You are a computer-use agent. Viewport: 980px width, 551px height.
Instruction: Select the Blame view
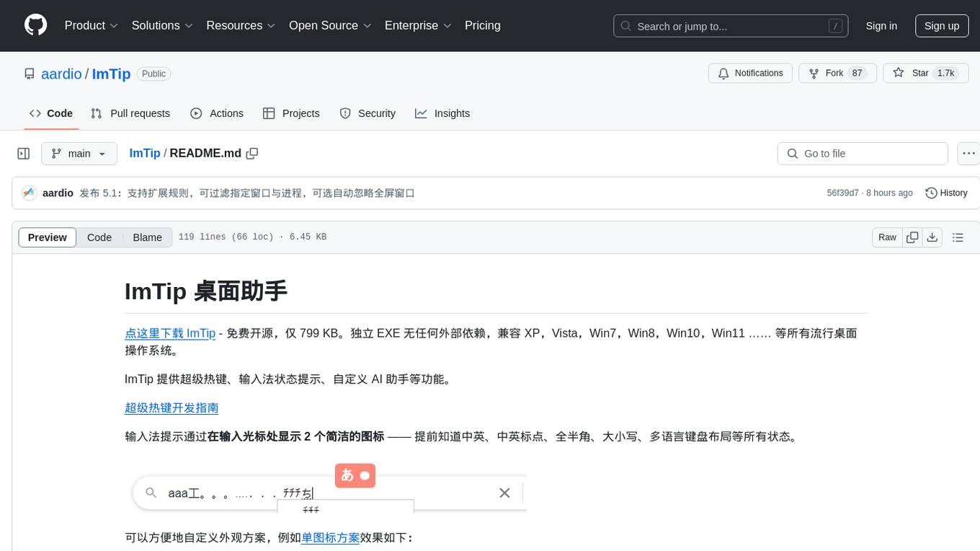[x=147, y=237]
